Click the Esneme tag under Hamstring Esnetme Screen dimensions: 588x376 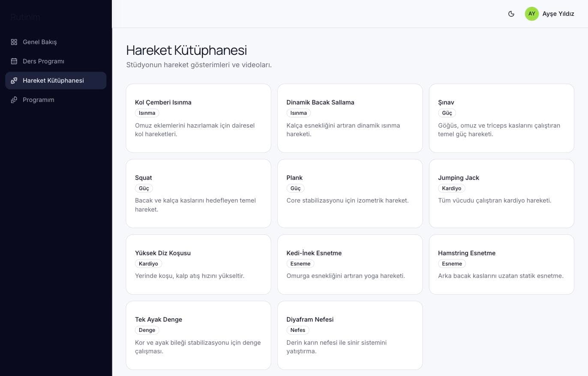click(x=452, y=264)
